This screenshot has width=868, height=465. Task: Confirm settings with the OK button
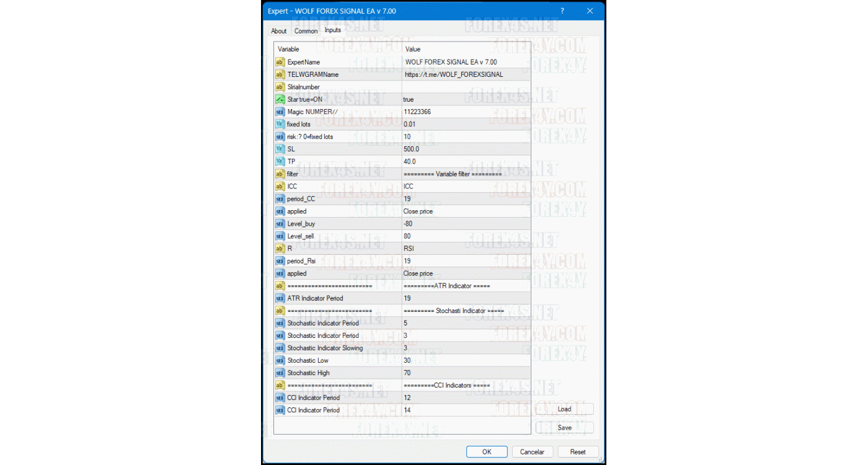(x=487, y=452)
